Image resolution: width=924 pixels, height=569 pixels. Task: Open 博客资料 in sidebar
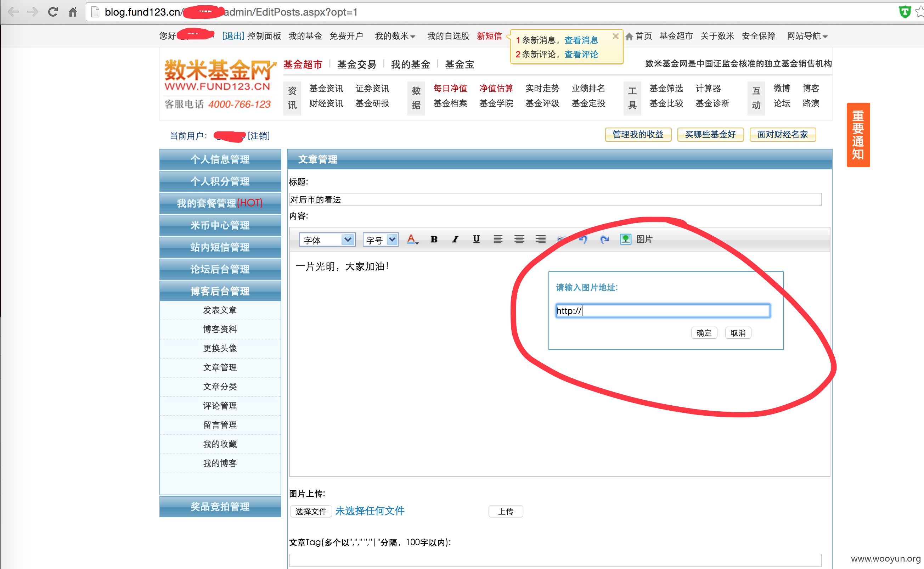tap(220, 329)
